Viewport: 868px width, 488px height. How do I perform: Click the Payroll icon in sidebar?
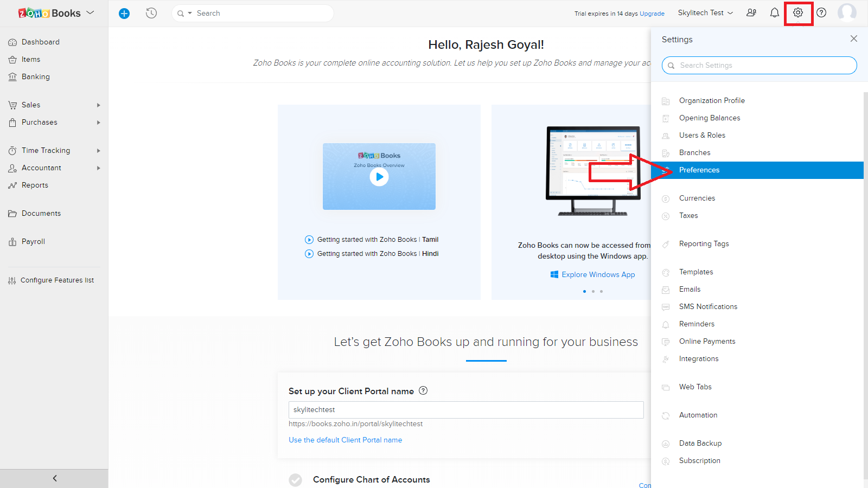tap(12, 242)
